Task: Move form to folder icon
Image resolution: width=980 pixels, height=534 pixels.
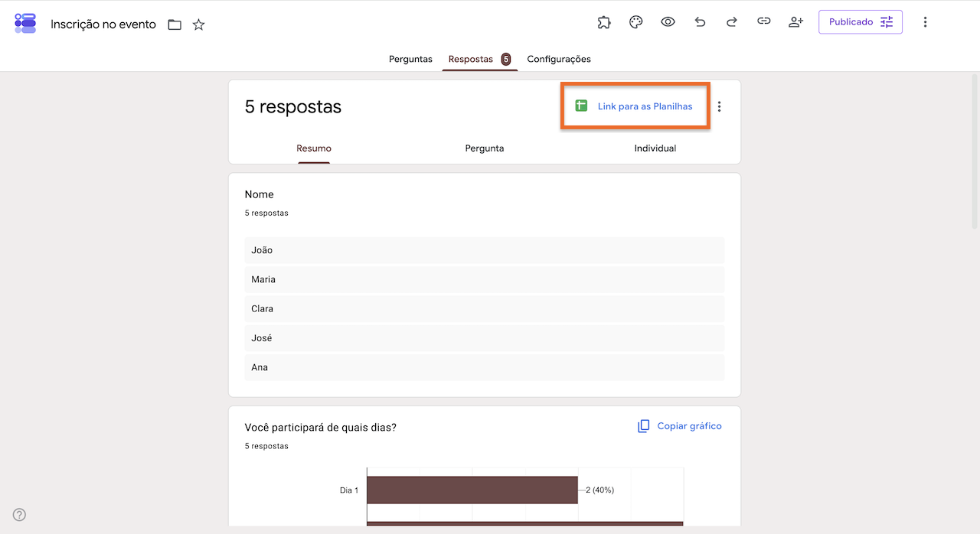Action: click(x=175, y=24)
